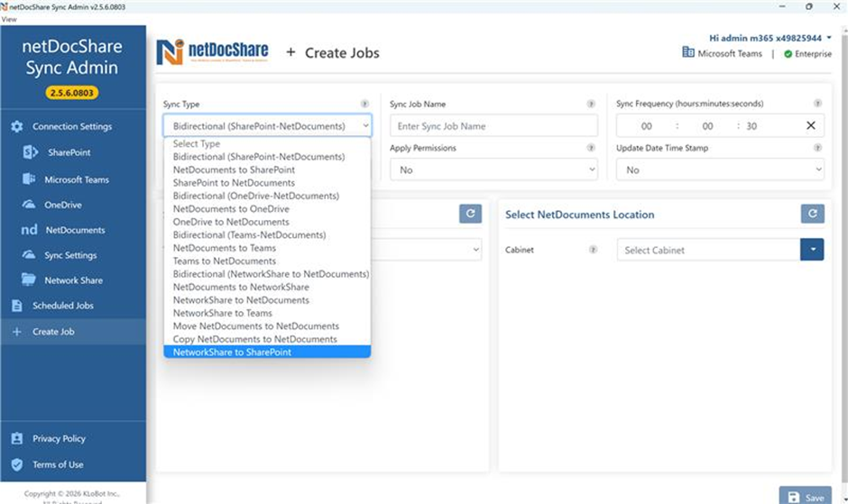Click the Microsoft Teams building icon in header
This screenshot has height=504, width=848.
click(x=688, y=52)
